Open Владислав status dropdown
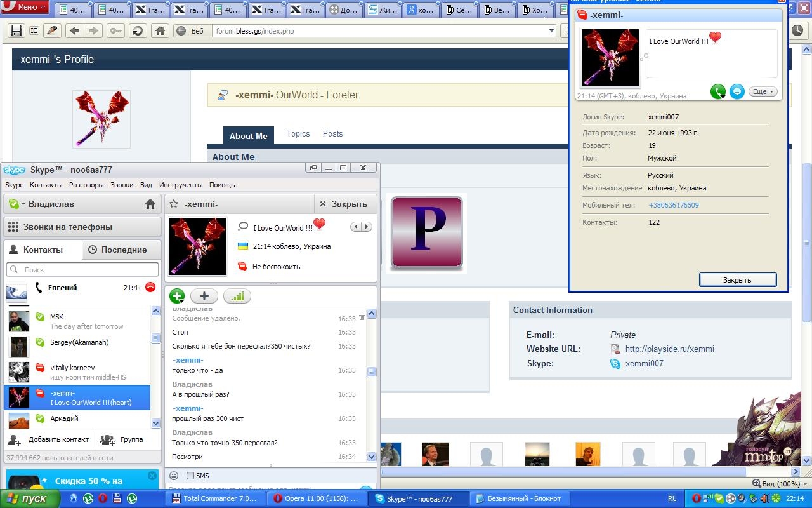 pyautogui.click(x=17, y=204)
